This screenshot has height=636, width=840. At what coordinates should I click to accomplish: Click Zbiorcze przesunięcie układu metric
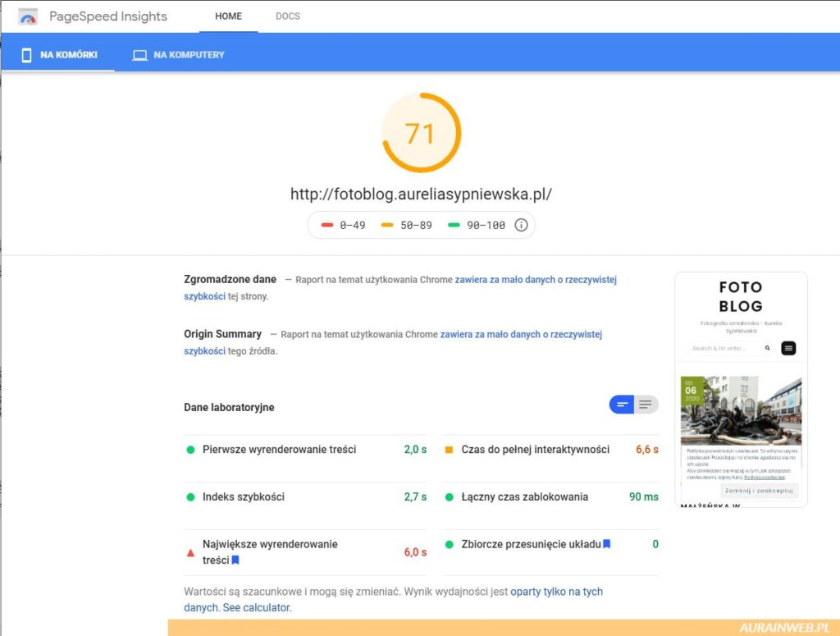tap(550, 544)
